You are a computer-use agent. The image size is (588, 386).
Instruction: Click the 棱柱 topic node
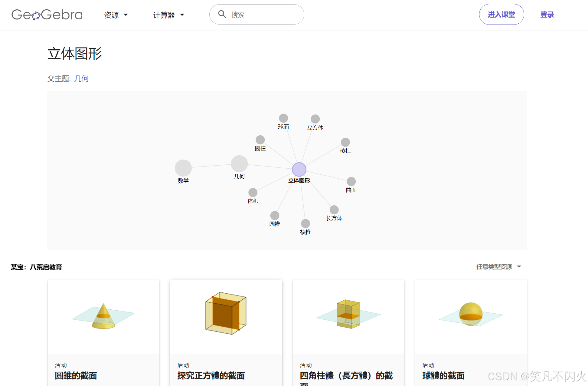click(x=345, y=142)
